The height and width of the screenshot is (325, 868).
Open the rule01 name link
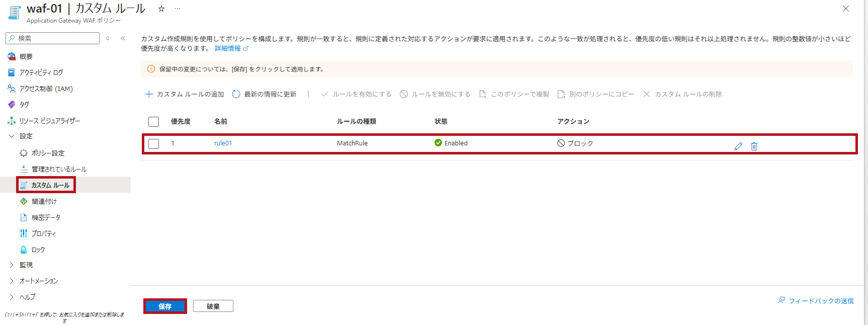click(223, 143)
